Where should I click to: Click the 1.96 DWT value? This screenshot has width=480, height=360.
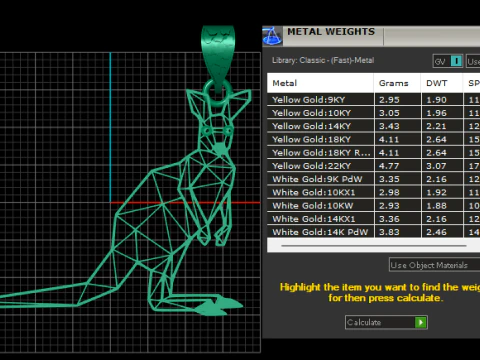pyautogui.click(x=436, y=113)
